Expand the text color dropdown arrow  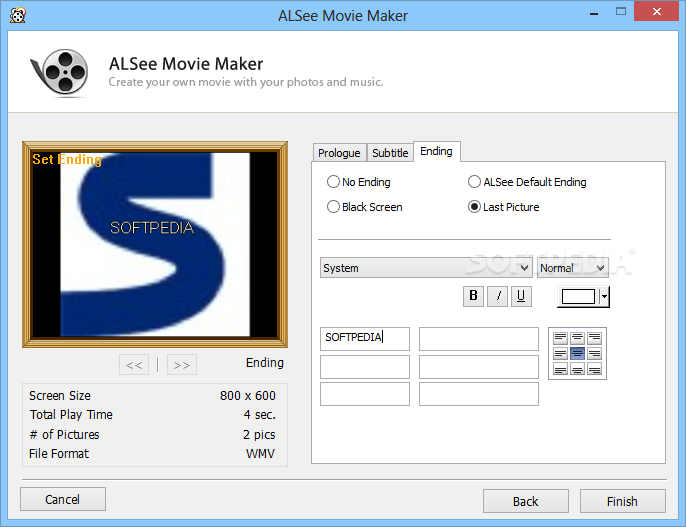[x=604, y=297]
